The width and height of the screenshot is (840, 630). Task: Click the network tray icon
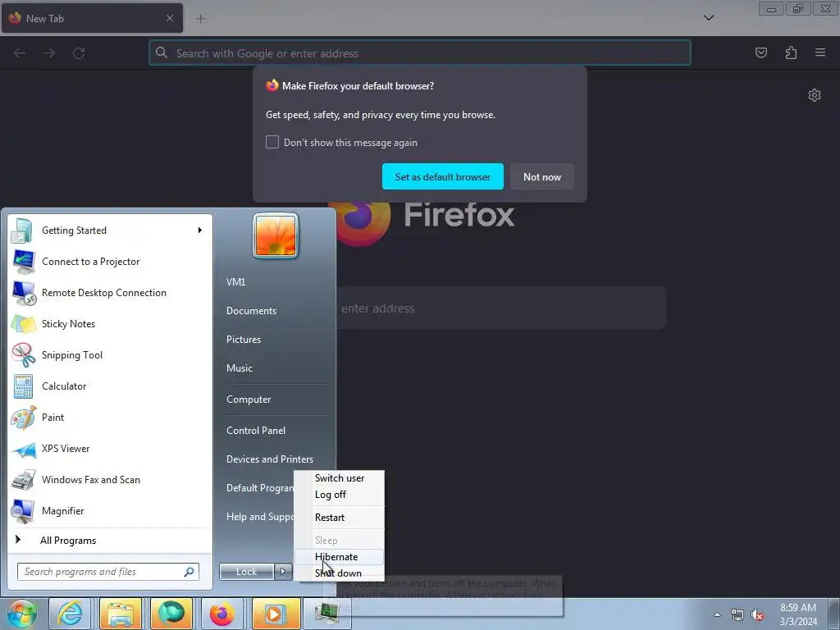point(737,615)
